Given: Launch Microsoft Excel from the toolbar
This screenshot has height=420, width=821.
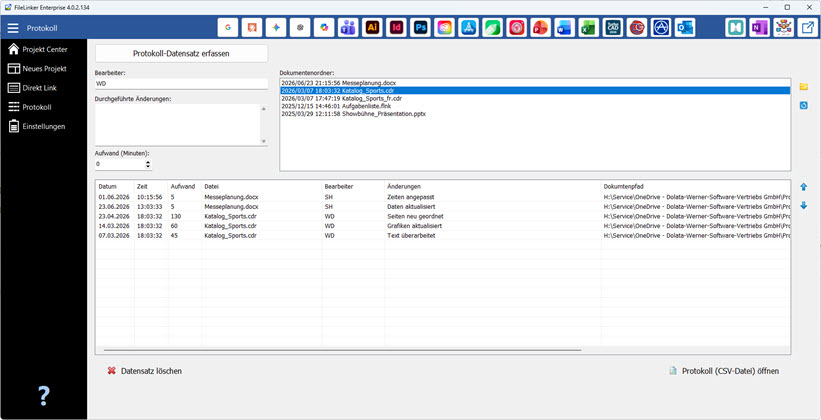Looking at the screenshot, I should (589, 28).
